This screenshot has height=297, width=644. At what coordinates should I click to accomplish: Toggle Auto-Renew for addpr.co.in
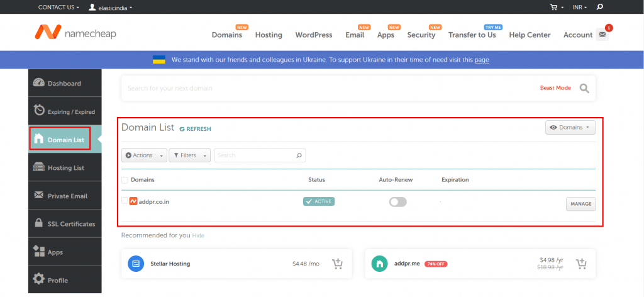tap(397, 202)
